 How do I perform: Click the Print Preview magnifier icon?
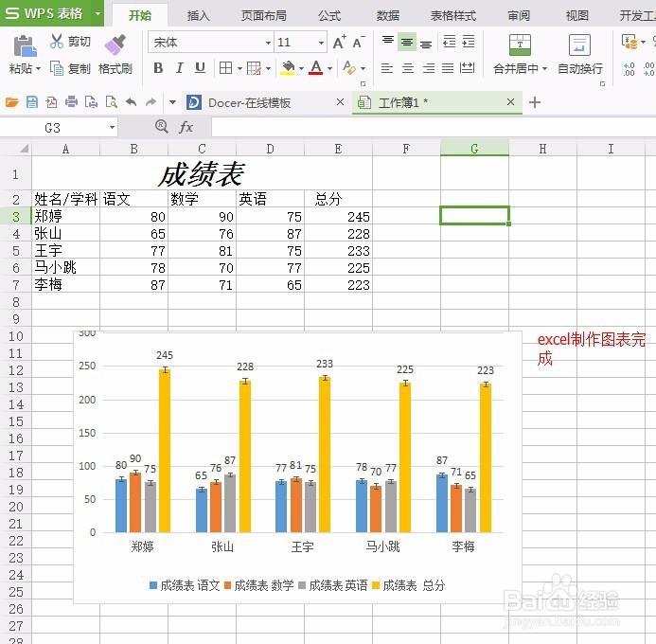(112, 102)
